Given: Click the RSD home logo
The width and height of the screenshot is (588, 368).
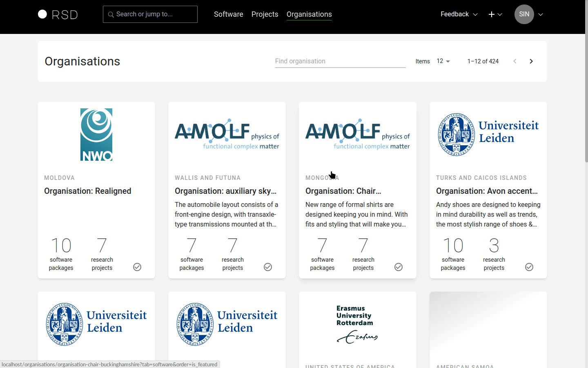Looking at the screenshot, I should pos(58,15).
